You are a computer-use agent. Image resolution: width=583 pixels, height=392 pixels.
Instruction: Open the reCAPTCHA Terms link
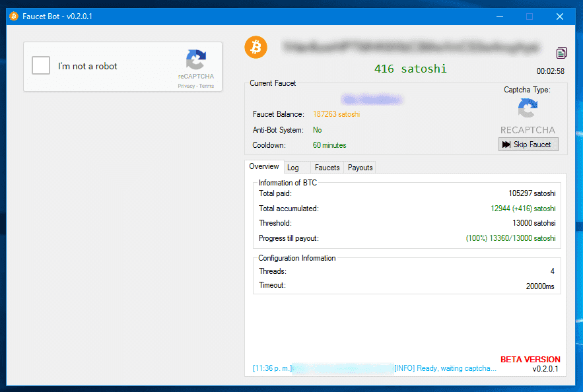tap(207, 86)
